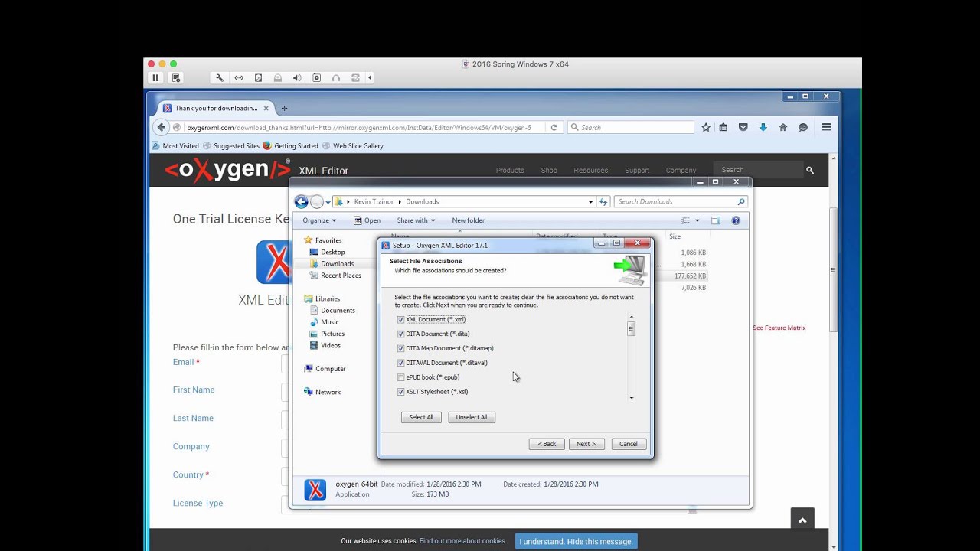Click the VM headphones icon
Viewport: 980px width, 551px height.
(x=336, y=77)
